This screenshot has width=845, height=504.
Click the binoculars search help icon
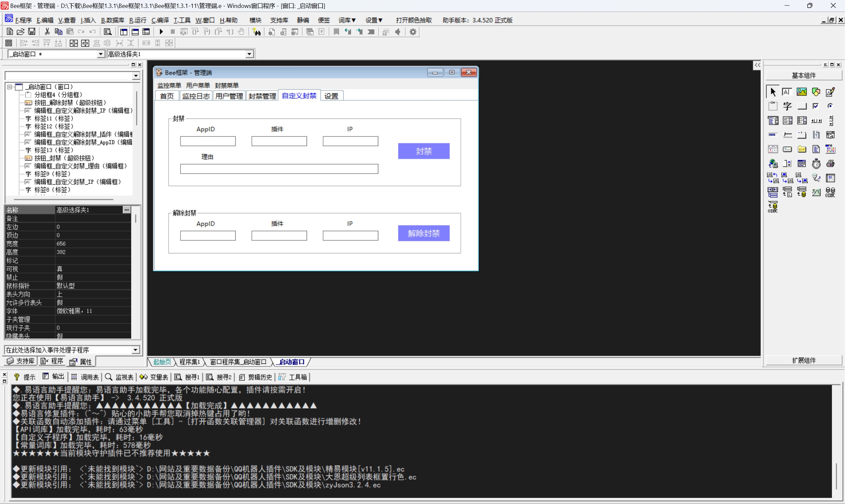(x=257, y=32)
